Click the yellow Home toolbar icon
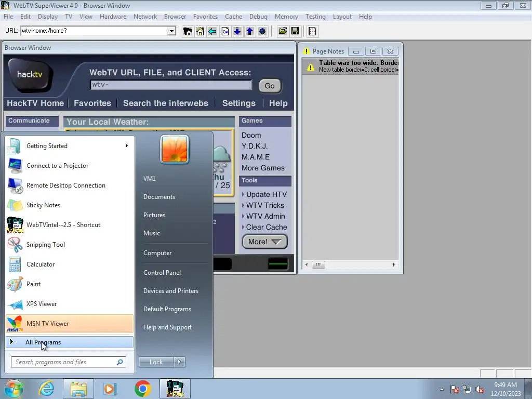Viewport: 532px width, 399px height. click(x=200, y=31)
